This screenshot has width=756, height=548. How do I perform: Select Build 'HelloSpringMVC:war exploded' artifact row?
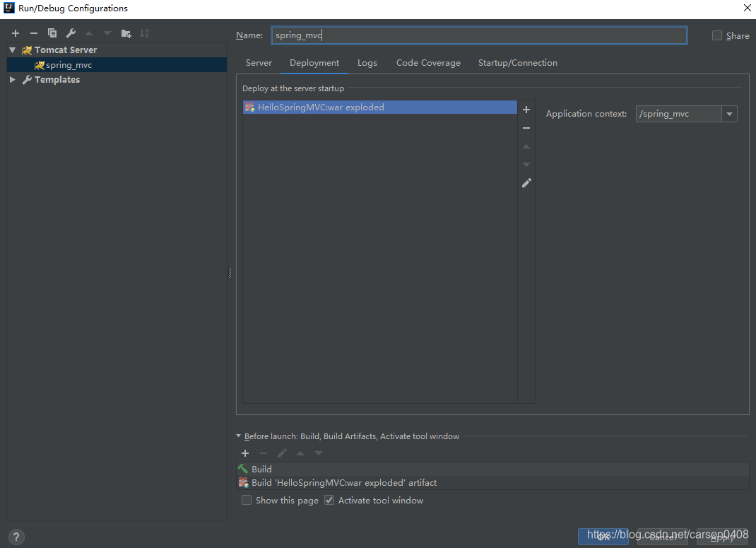492,482
